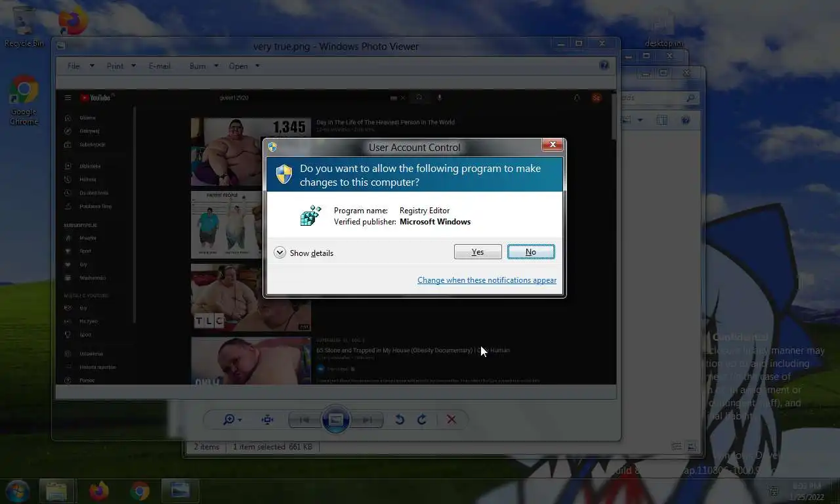
Task: Click the 1,345 video thumbnail in the image
Action: tap(250, 152)
